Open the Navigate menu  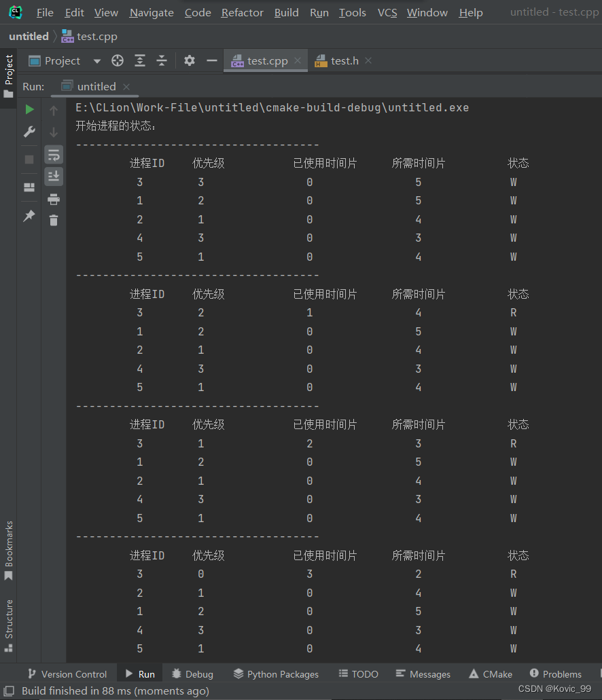152,12
